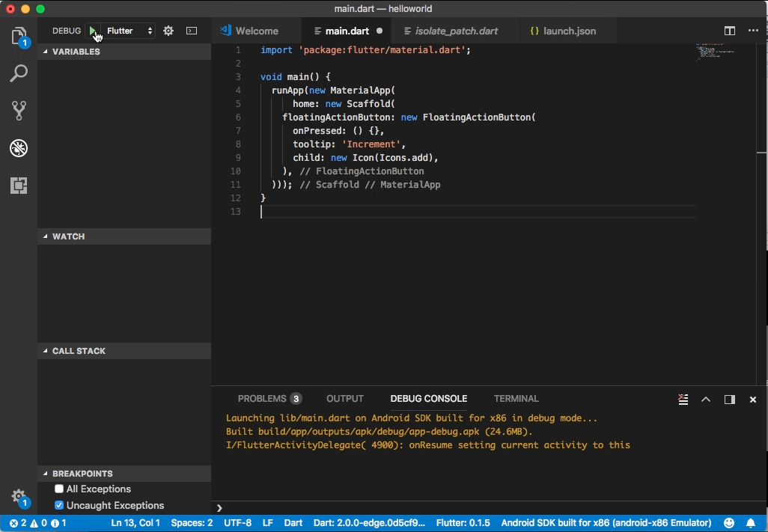Open launch.json via debug gear icon
The width and height of the screenshot is (768, 532).
(168, 31)
